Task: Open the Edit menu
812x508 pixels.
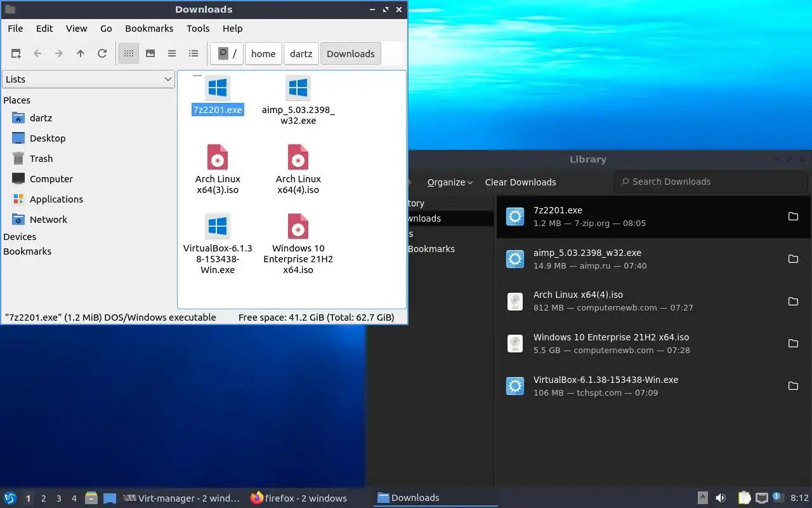Action: [44, 29]
